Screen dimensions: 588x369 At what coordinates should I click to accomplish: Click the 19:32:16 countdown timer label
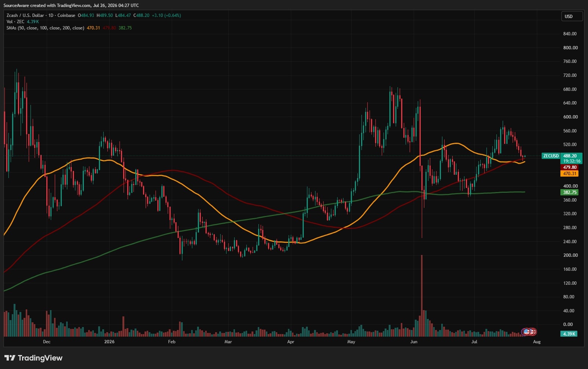572,161
